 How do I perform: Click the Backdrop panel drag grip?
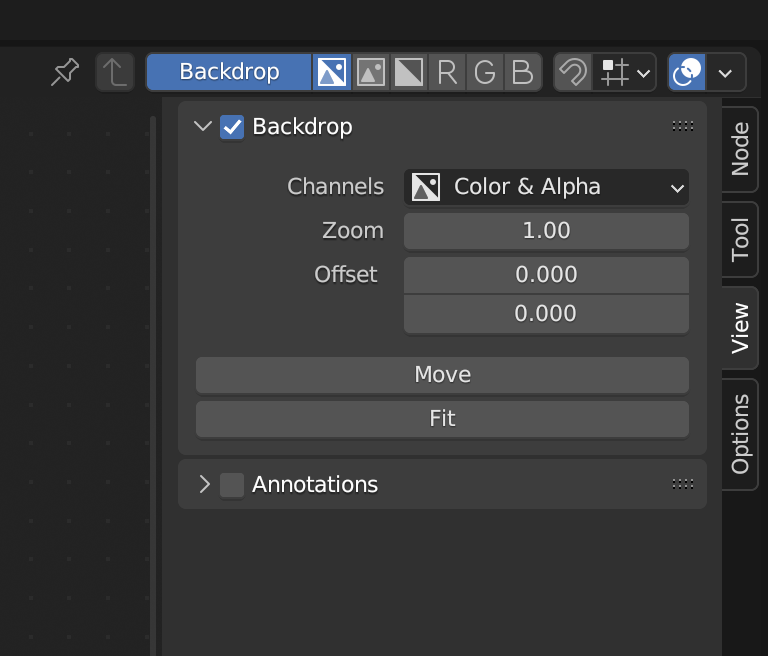click(682, 126)
